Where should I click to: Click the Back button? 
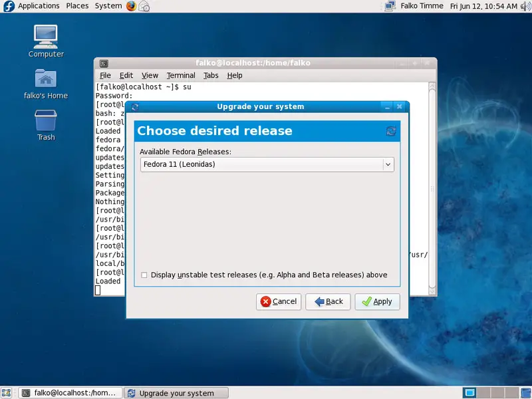click(x=328, y=302)
